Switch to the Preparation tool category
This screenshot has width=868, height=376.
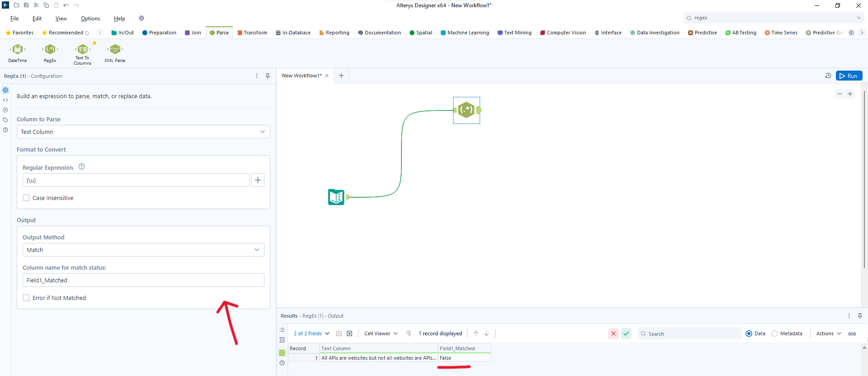tap(159, 33)
